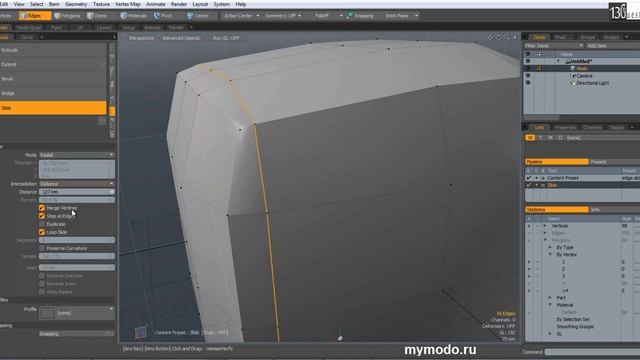Open the Interpolation Distance dropdown
The width and height of the screenshot is (640, 360).
click(77, 184)
